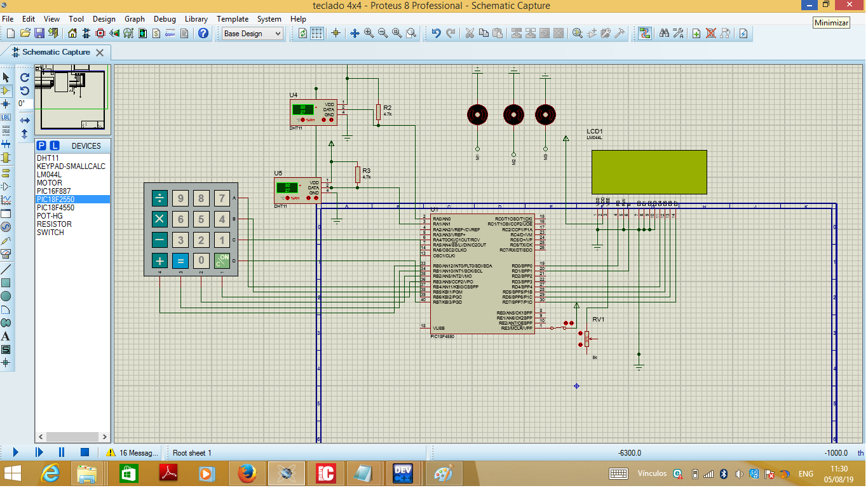
Task: Choose the Selection Mode arrow tool
Action: coord(6,77)
